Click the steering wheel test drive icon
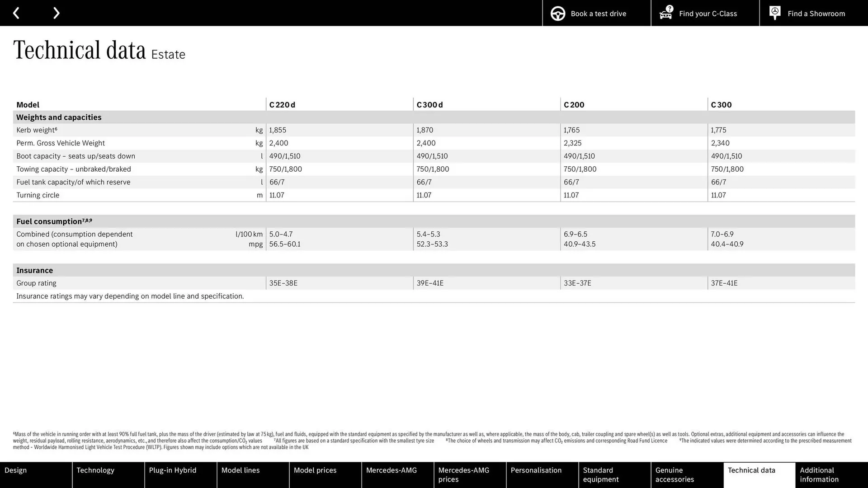Screen dimensions: 868x488 (x=557, y=14)
